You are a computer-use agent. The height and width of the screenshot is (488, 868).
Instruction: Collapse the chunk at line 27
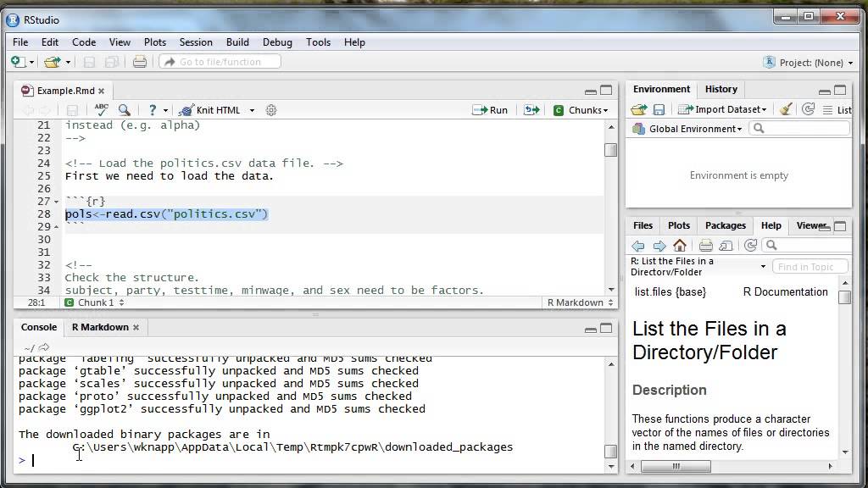coord(57,202)
